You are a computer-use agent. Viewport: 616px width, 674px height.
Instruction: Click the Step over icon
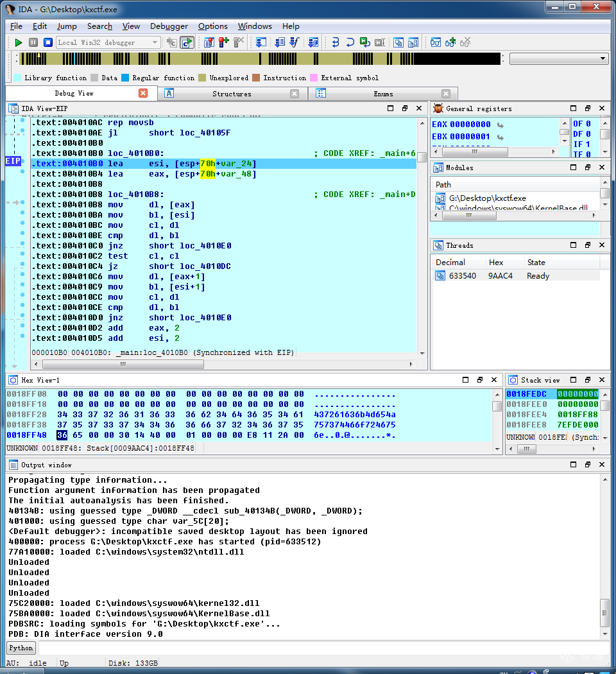350,42
